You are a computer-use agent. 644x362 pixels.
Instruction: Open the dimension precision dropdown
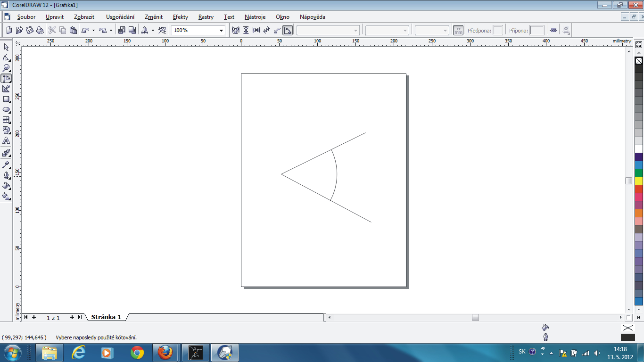point(387,30)
